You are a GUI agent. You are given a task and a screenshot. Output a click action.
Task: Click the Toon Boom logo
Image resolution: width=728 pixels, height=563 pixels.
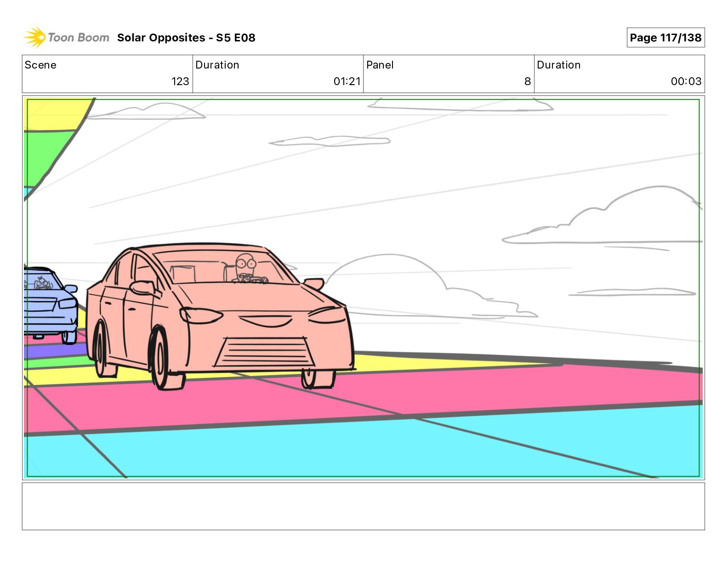coord(67,37)
